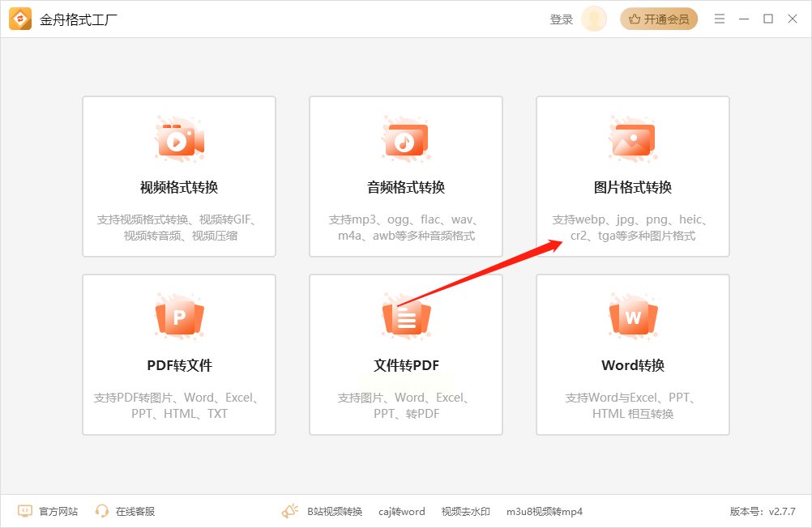Click the 官方网站 monitor icon
Image resolution: width=812 pixels, height=528 pixels.
[x=25, y=511]
